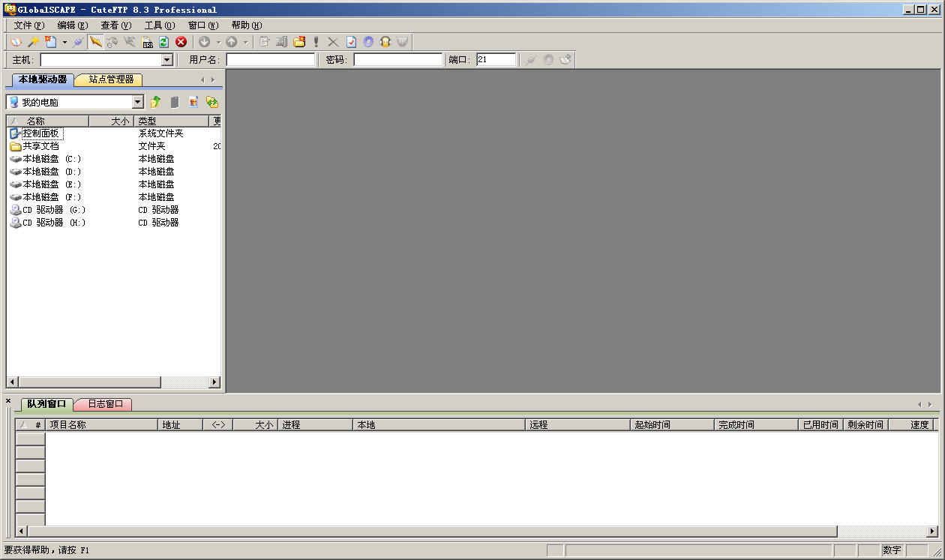This screenshot has width=945, height=560.
Task: Switch to the 站点管理器 tab
Action: pyautogui.click(x=110, y=79)
